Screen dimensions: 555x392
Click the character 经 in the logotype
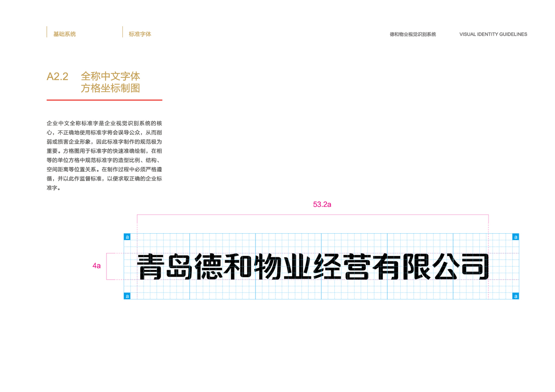[x=327, y=267]
